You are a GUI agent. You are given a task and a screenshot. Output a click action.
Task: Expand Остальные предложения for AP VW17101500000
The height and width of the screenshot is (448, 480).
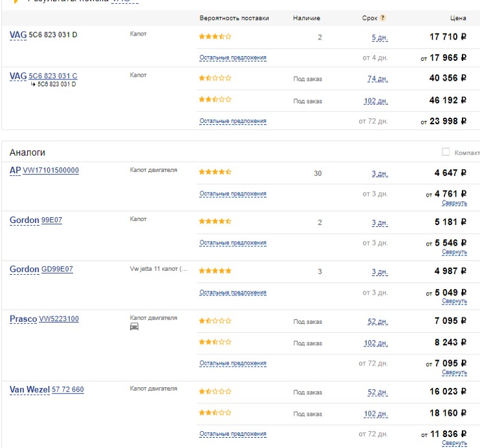point(233,194)
